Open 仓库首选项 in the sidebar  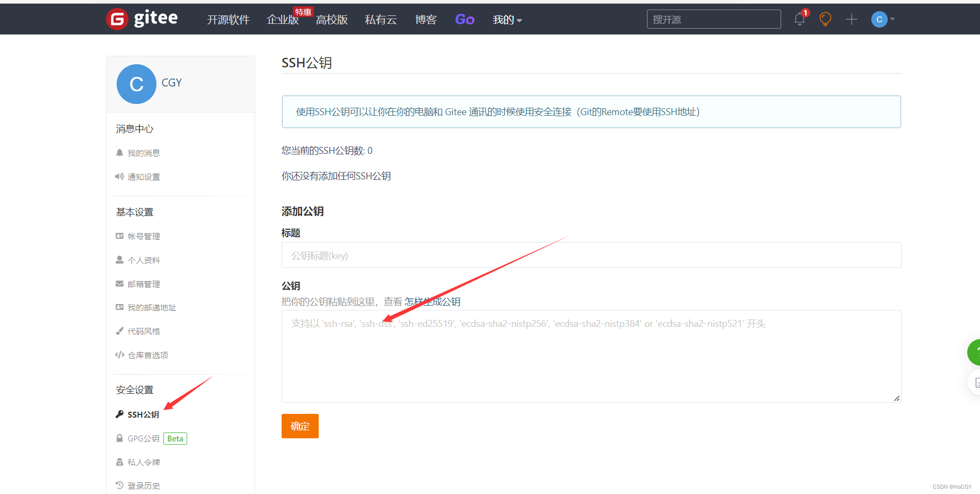click(148, 355)
